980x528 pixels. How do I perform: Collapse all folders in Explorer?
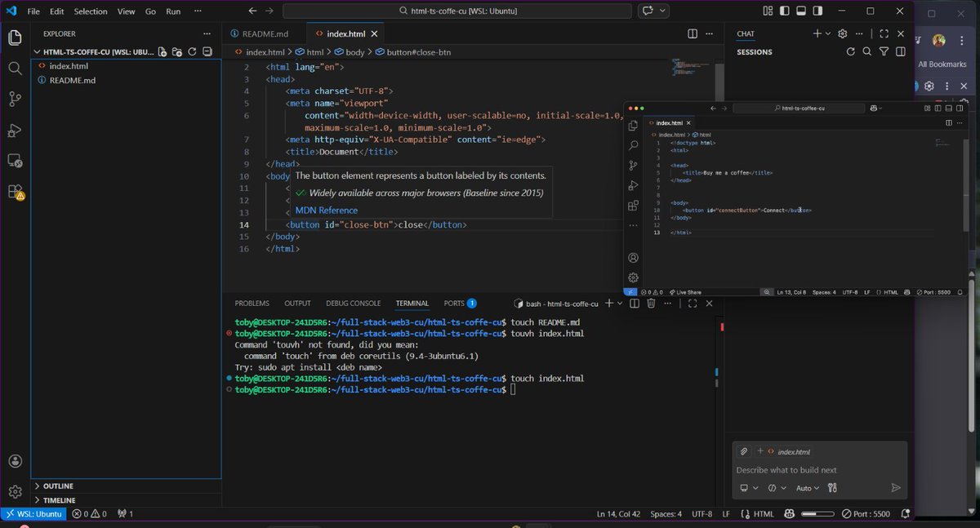pos(207,51)
